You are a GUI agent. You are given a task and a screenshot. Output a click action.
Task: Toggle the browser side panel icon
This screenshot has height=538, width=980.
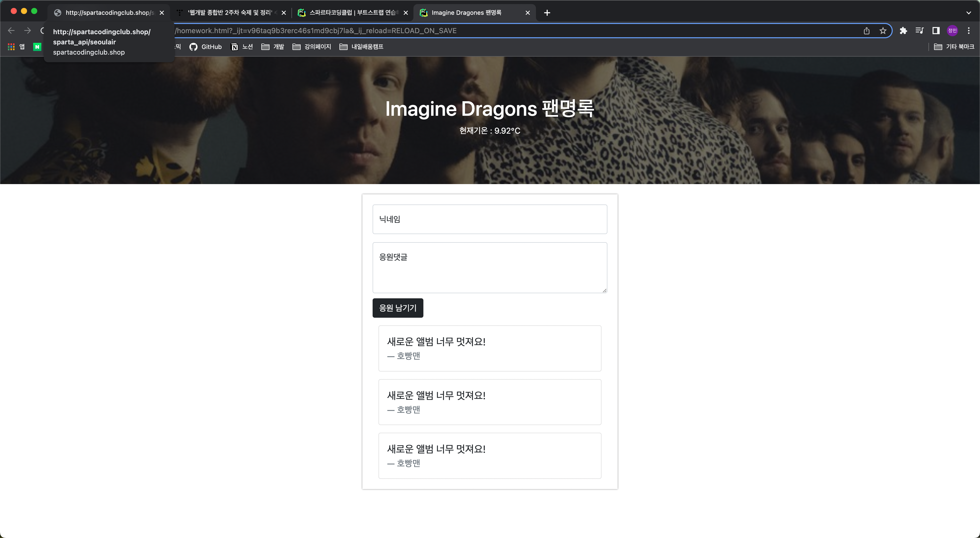click(x=936, y=31)
